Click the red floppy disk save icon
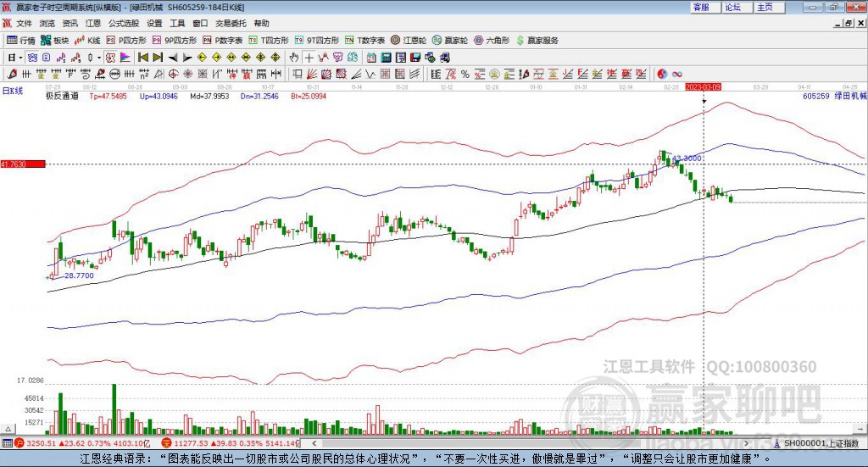The height and width of the screenshot is (467, 868). click(x=415, y=58)
